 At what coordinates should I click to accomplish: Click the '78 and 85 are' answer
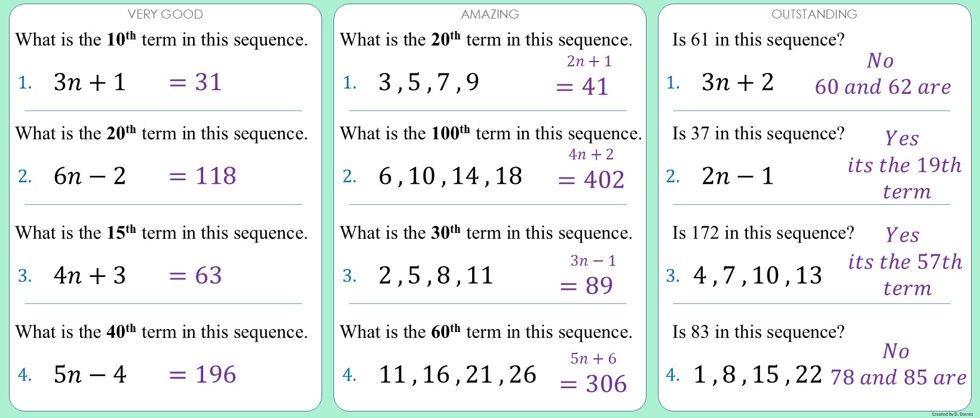898,377
